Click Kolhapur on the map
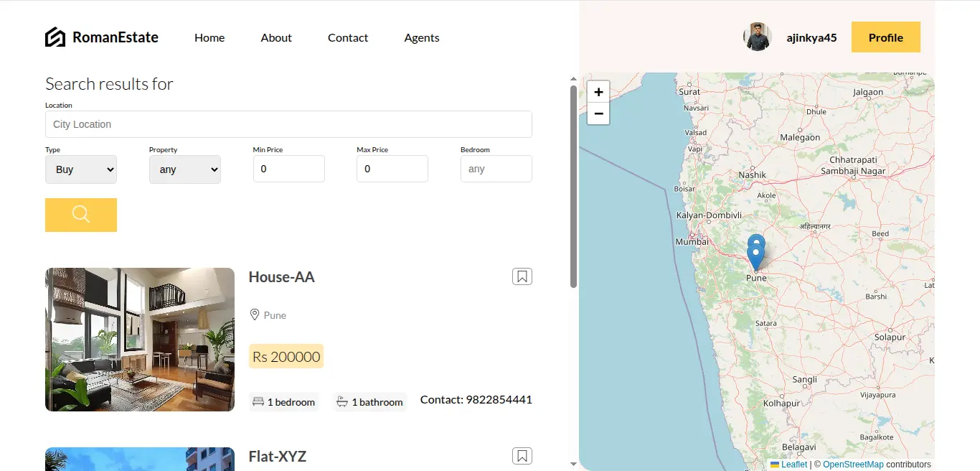Image resolution: width=980 pixels, height=471 pixels. click(x=781, y=403)
